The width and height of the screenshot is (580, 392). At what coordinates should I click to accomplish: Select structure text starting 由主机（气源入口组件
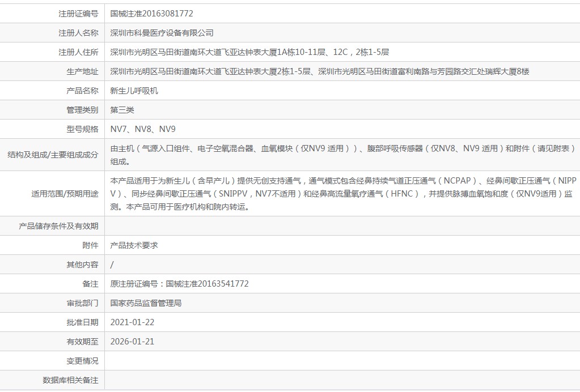[x=343, y=155]
